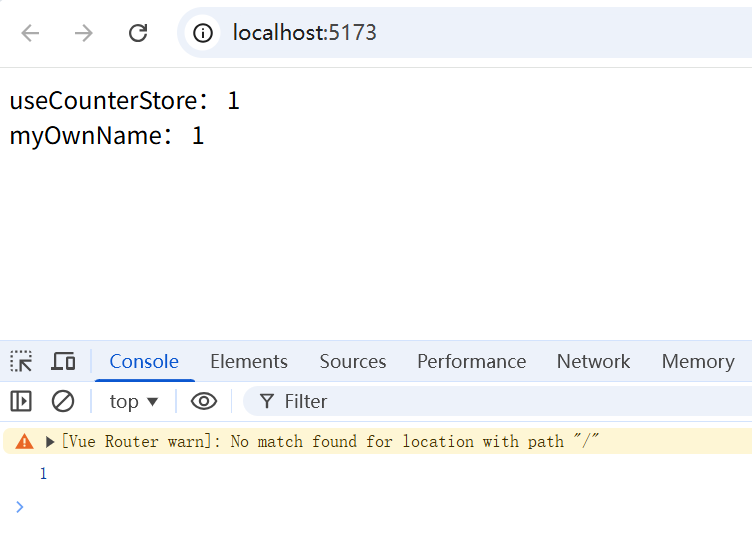
Task: Toggle device toolbar emulation
Action: pos(63,361)
